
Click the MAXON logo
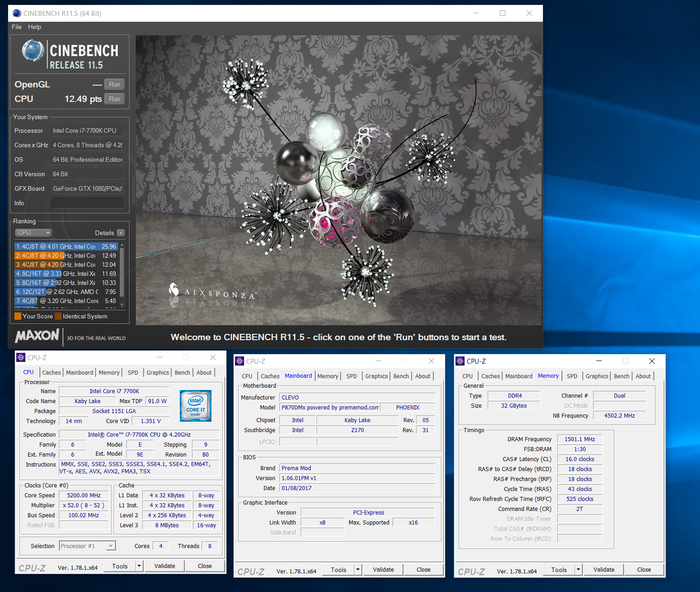[x=37, y=336]
